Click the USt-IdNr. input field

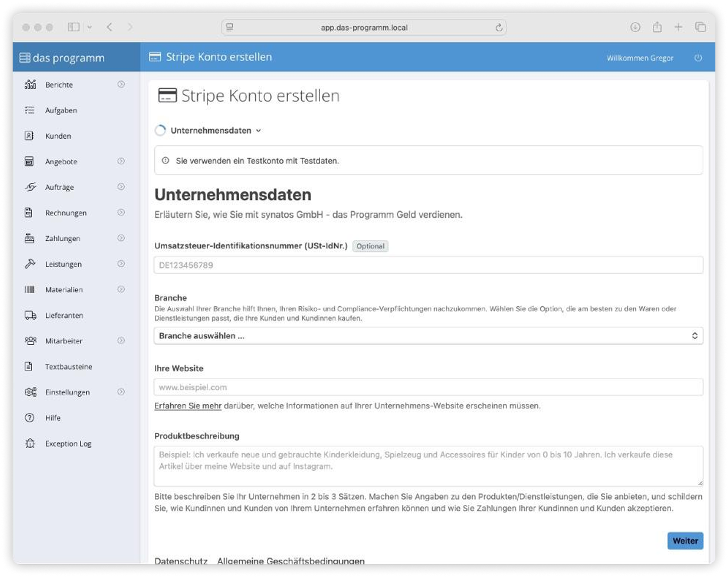(x=428, y=265)
